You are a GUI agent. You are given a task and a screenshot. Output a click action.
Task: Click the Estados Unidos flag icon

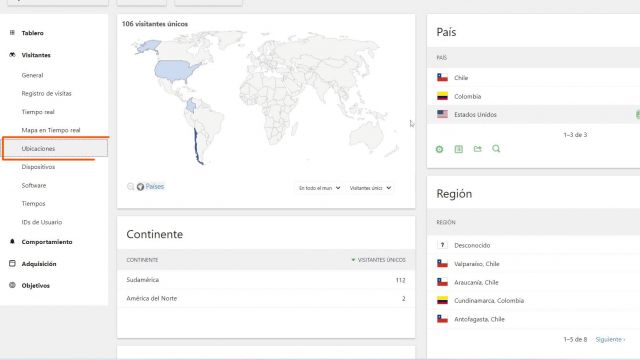pyautogui.click(x=442, y=114)
